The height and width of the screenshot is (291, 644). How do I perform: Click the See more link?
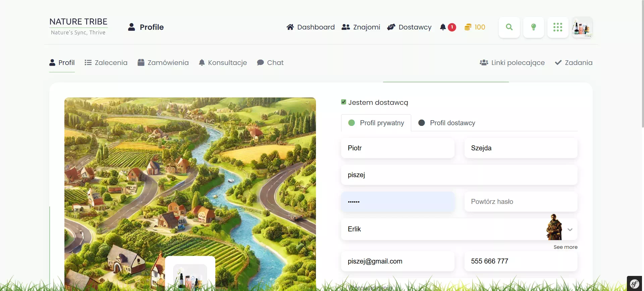[565, 247]
